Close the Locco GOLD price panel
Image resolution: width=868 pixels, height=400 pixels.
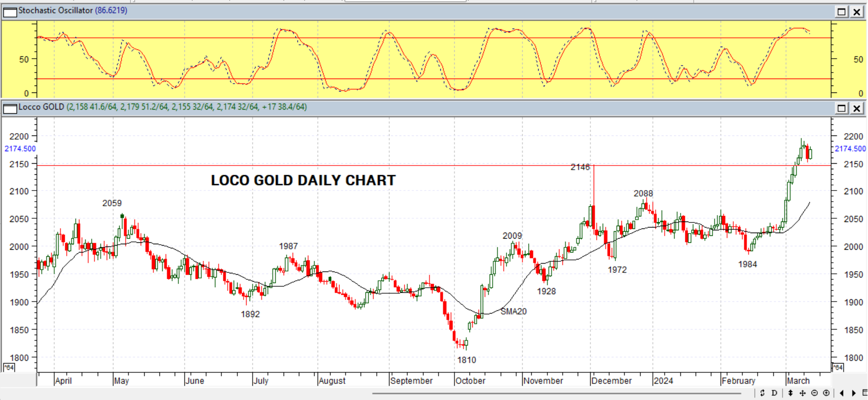pos(857,108)
